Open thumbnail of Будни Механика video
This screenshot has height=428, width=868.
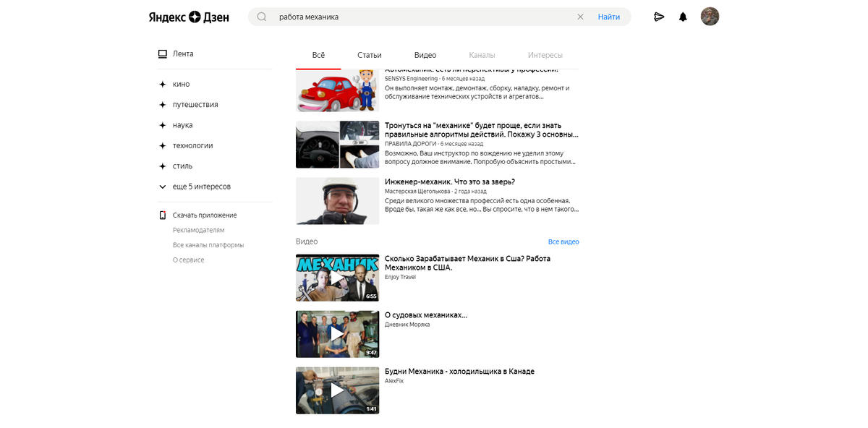tap(337, 390)
